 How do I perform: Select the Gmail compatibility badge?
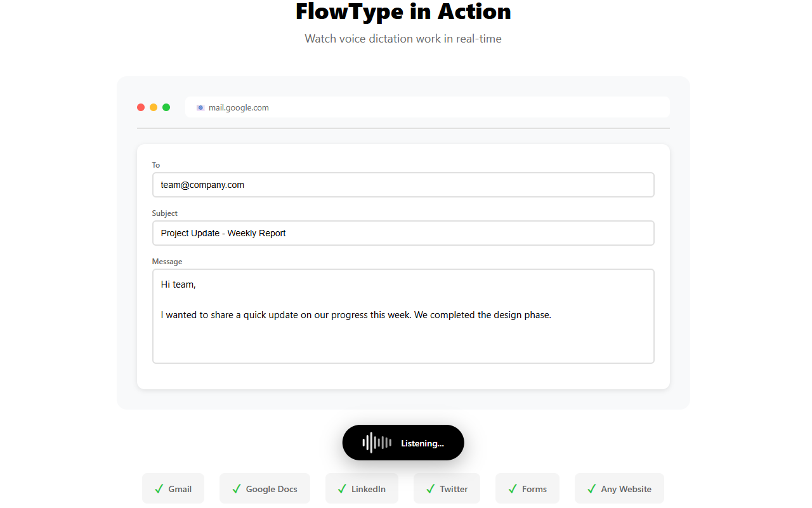173,488
